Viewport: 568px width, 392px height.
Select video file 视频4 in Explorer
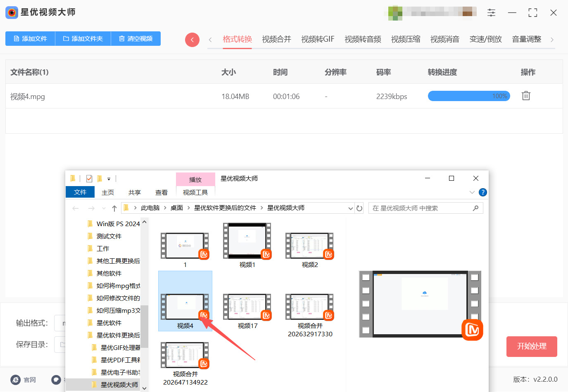point(185,301)
